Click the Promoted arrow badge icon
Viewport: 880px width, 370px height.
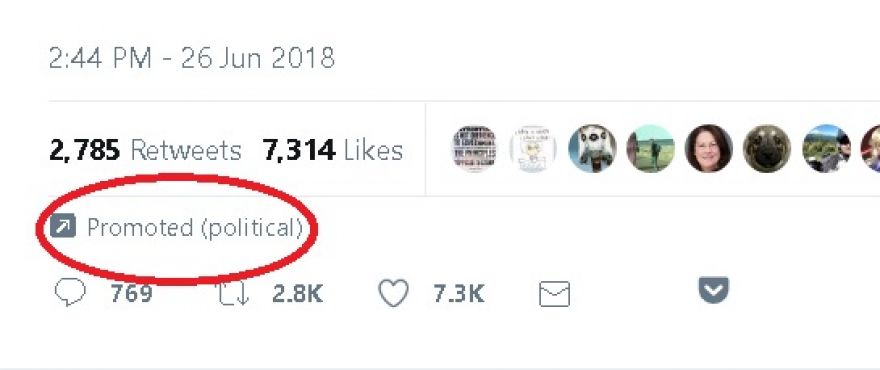(63, 227)
